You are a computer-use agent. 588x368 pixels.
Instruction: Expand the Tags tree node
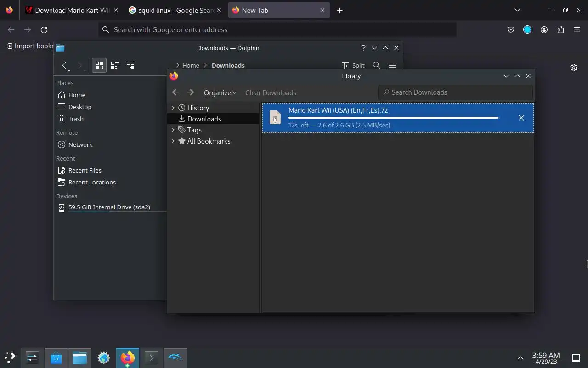[x=173, y=130]
